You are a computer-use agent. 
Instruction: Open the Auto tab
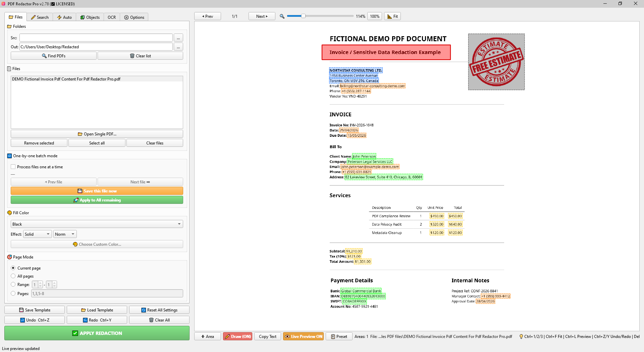point(64,17)
